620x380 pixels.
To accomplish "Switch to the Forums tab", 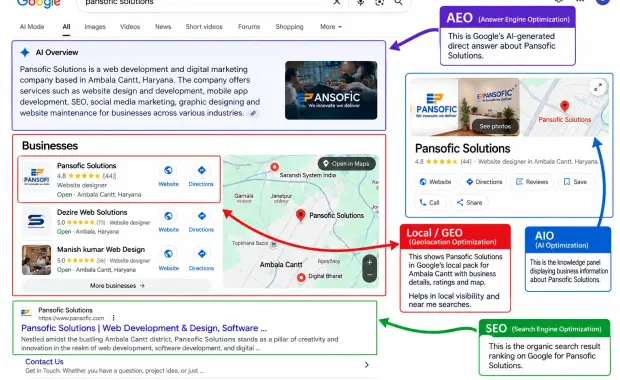I will (x=249, y=27).
